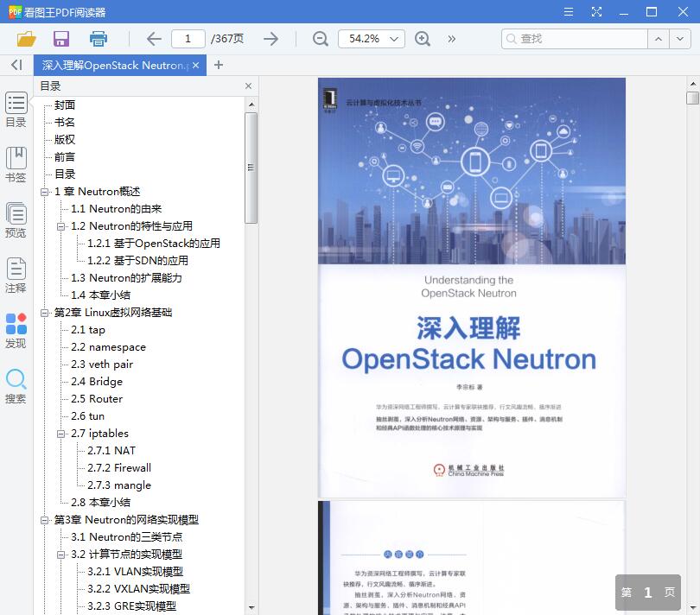This screenshot has width=700, height=615.
Task: Zoom out using the minus magnifier icon
Action: point(320,39)
